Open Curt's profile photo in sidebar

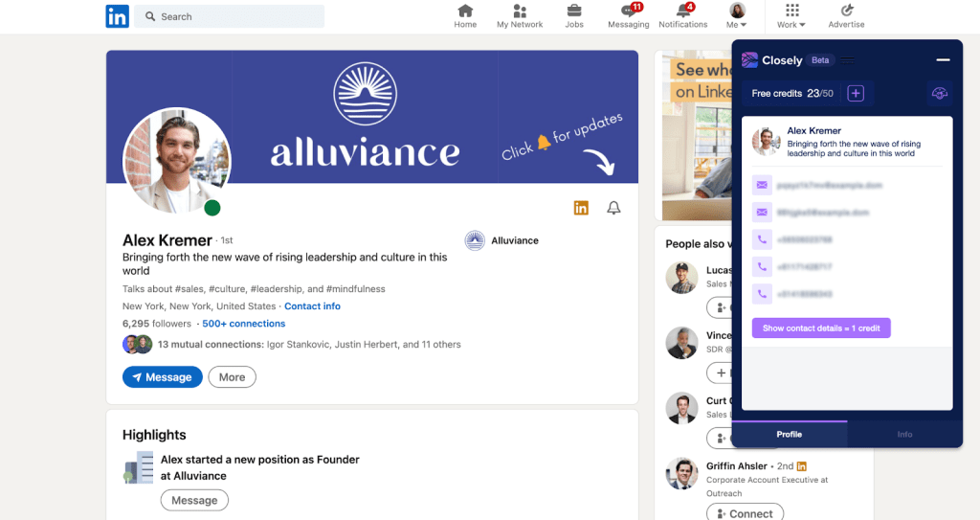click(681, 408)
